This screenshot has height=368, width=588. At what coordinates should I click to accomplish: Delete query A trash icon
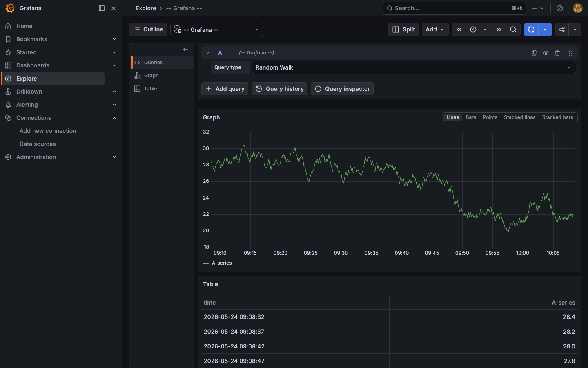pos(557,53)
